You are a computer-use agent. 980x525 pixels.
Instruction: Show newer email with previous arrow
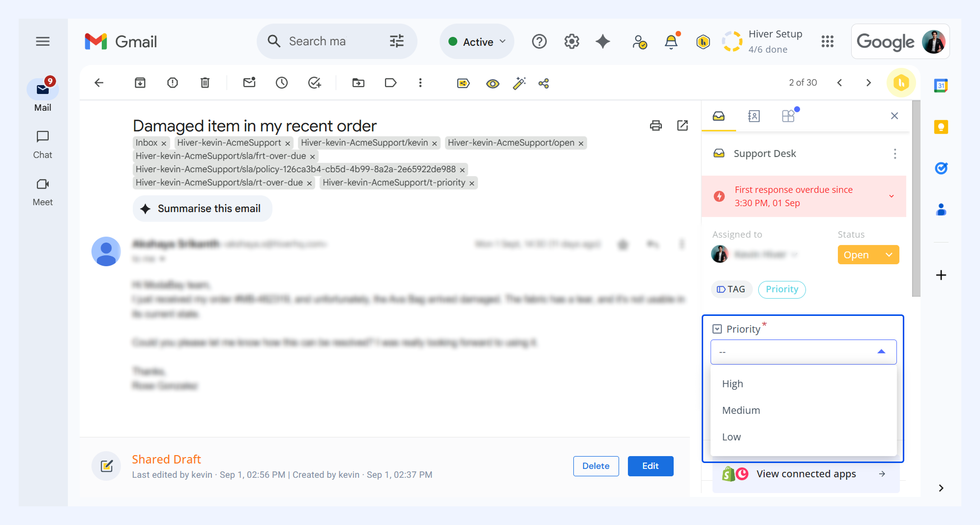[x=840, y=83]
